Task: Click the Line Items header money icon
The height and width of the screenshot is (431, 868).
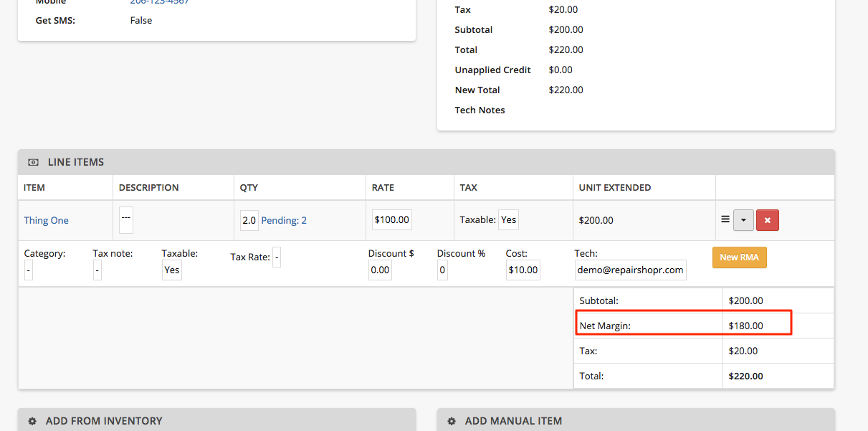Action: pyautogui.click(x=33, y=162)
